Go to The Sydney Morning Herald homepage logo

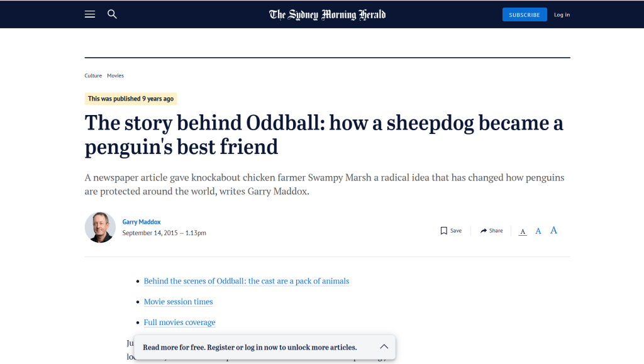(x=327, y=14)
